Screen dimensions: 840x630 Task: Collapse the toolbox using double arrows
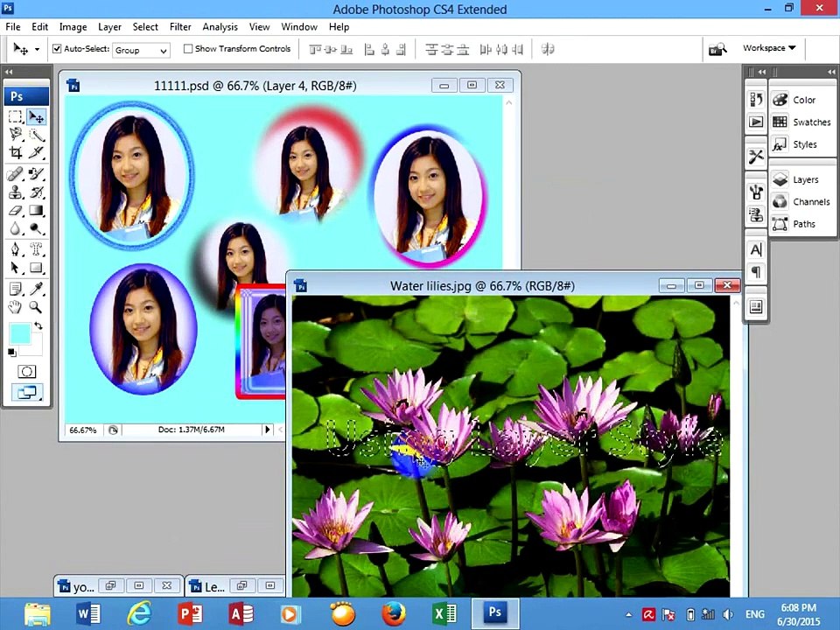9,71
